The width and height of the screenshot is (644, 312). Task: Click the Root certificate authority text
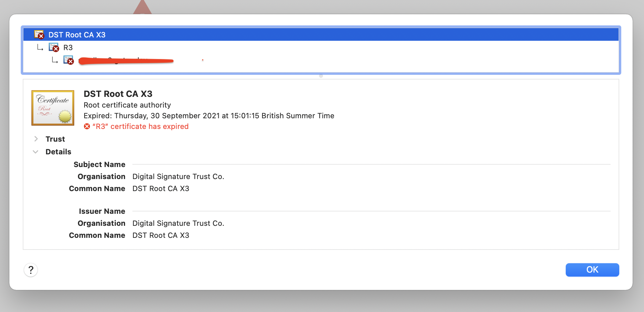(127, 105)
